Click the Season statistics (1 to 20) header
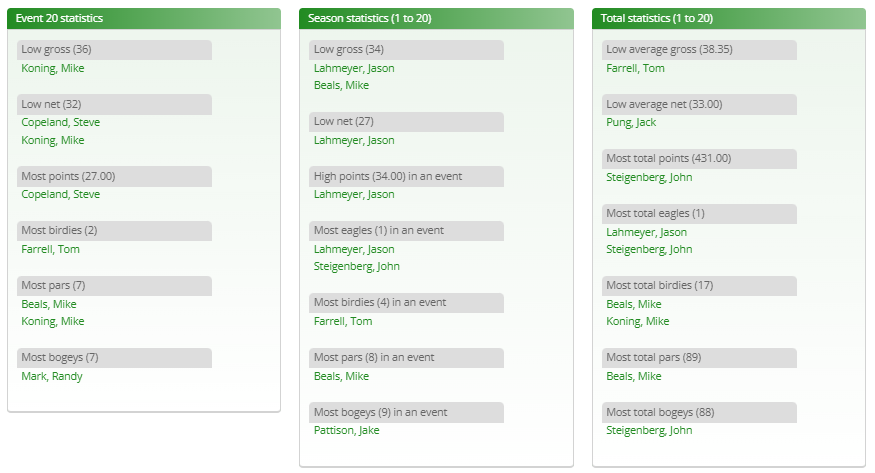 click(436, 18)
